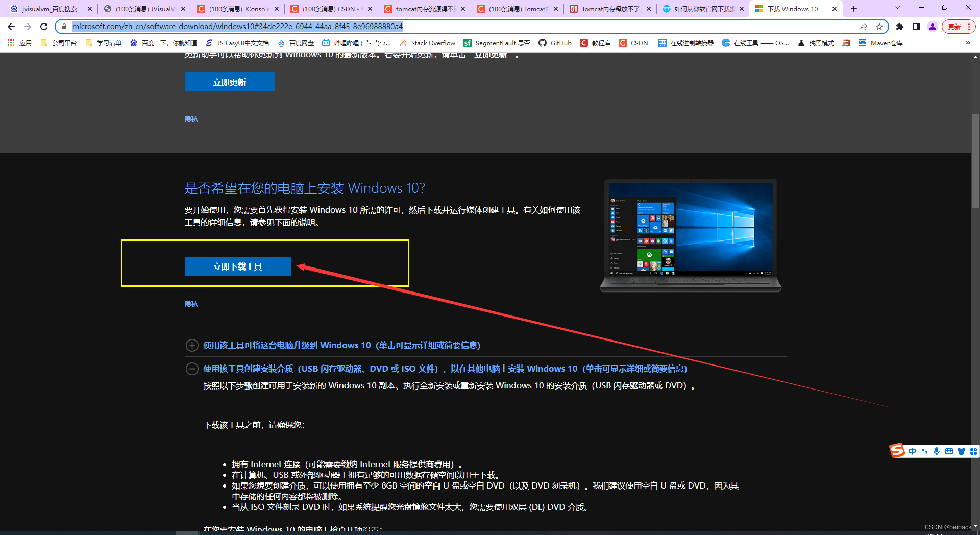Click the Sogou voice input microphone

pyautogui.click(x=937, y=451)
